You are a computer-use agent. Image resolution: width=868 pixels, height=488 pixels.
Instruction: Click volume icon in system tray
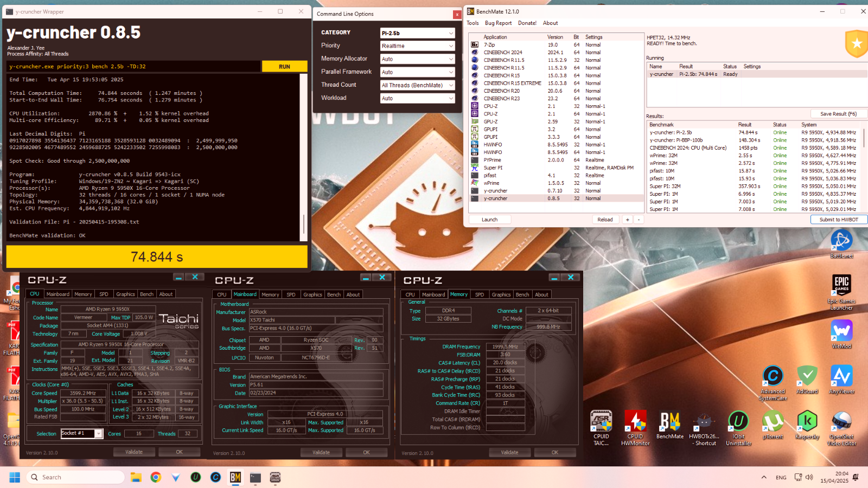click(x=809, y=477)
